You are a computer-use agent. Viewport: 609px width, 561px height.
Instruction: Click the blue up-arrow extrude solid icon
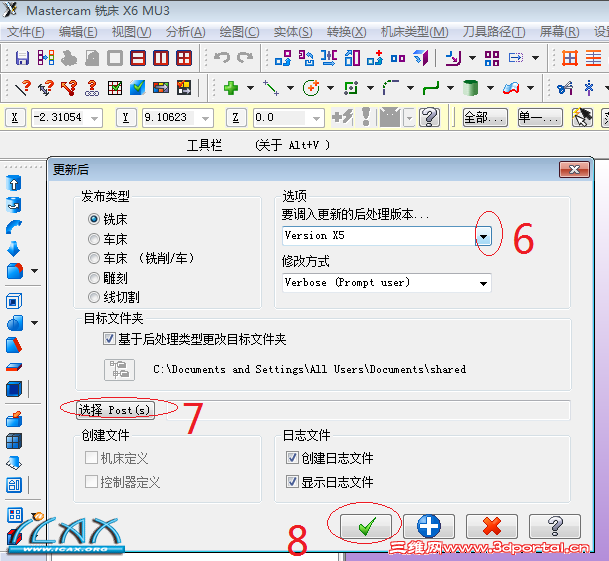click(x=14, y=183)
